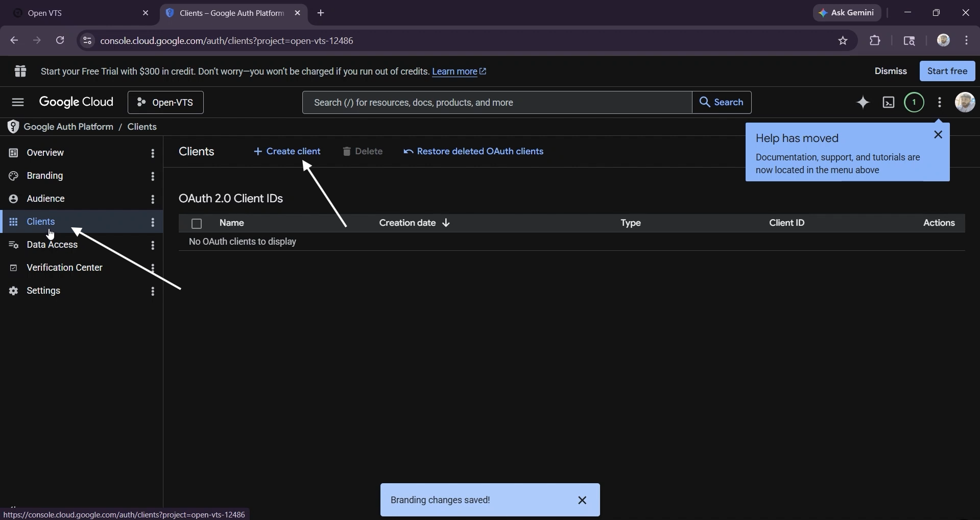Click the Client ID column header
The width and height of the screenshot is (980, 520).
pyautogui.click(x=787, y=223)
